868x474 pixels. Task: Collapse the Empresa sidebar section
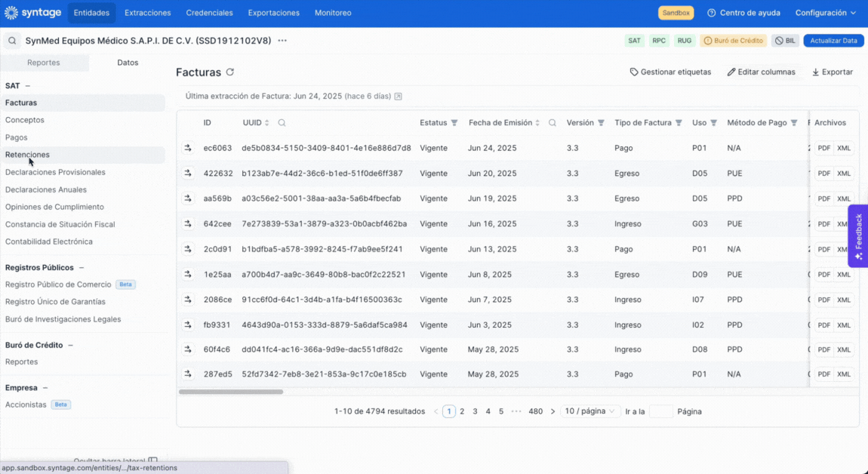click(x=45, y=388)
